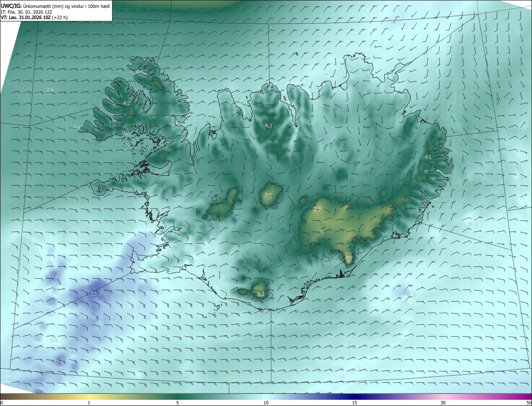This screenshot has height=406, width=532.
Task: Click the colorbar tick label 30
Action: [443, 403]
